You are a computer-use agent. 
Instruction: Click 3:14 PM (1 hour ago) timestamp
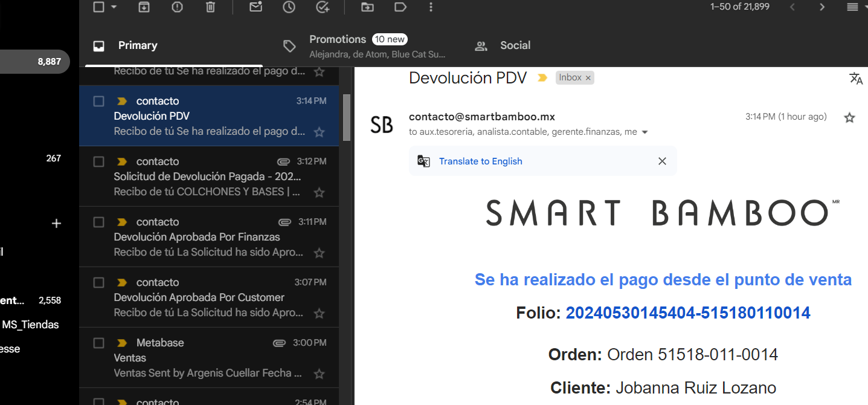[786, 117]
